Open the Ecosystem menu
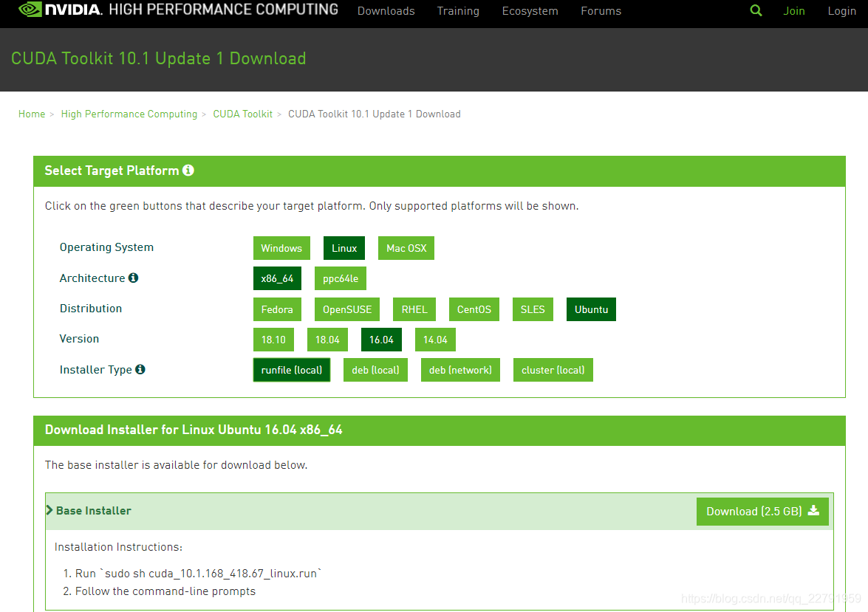This screenshot has height=612, width=868. click(x=530, y=11)
